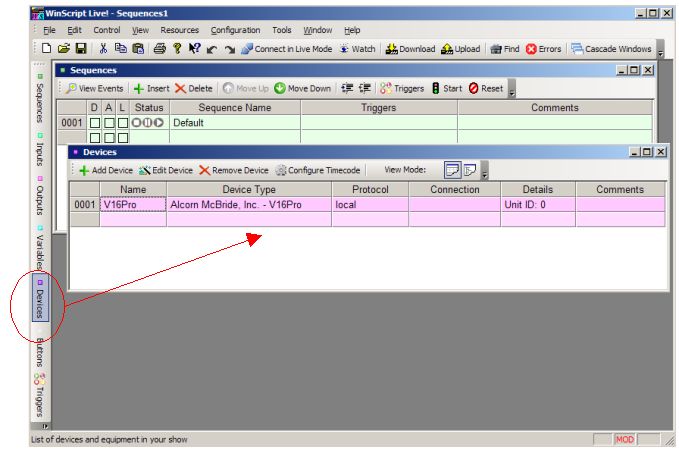Open the Tools menu
Viewport: 679px width, 456px height.
point(281,30)
